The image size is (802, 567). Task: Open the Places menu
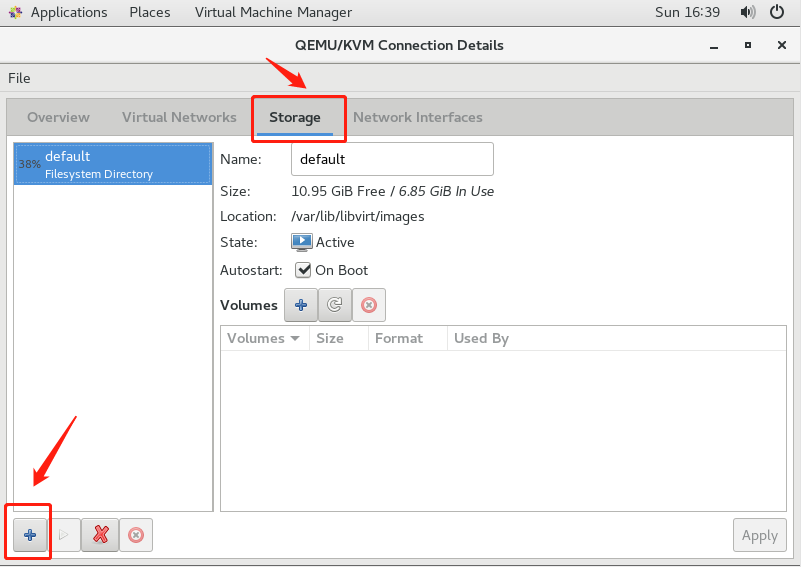tap(150, 12)
